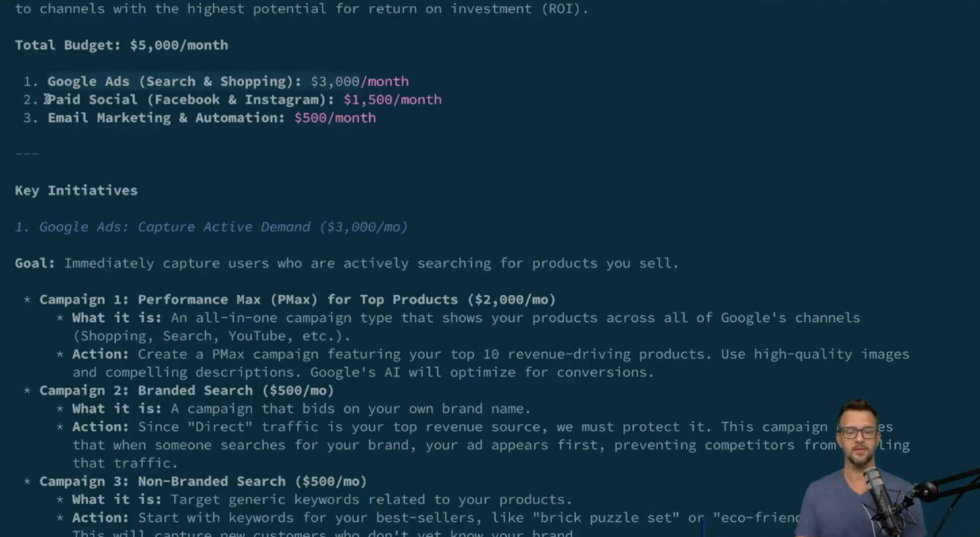Click the bold "Goal:" label
This screenshot has width=980, height=537.
[x=35, y=263]
